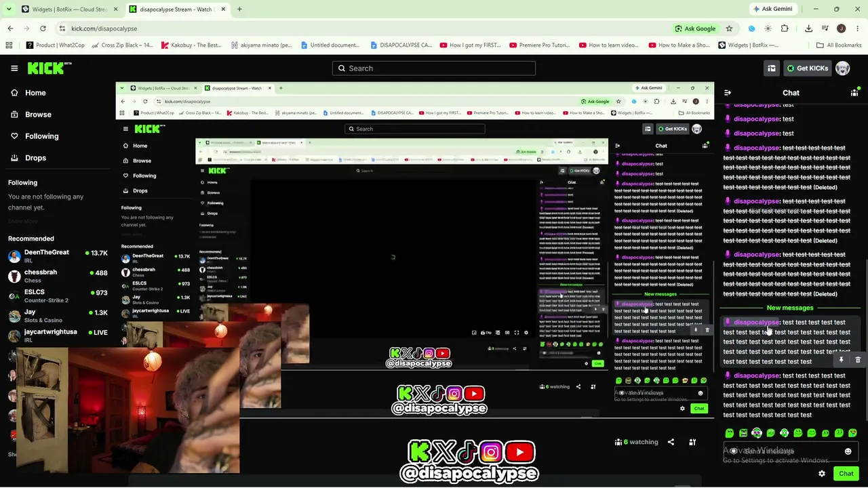The image size is (868, 488).
Task: Click the Kick search field
Action: 434,68
